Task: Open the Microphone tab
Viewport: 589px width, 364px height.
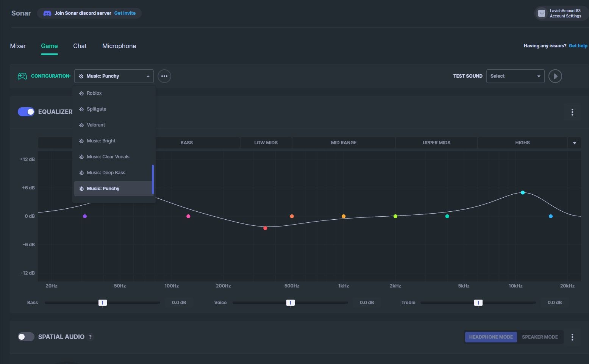Action: pyautogui.click(x=119, y=46)
